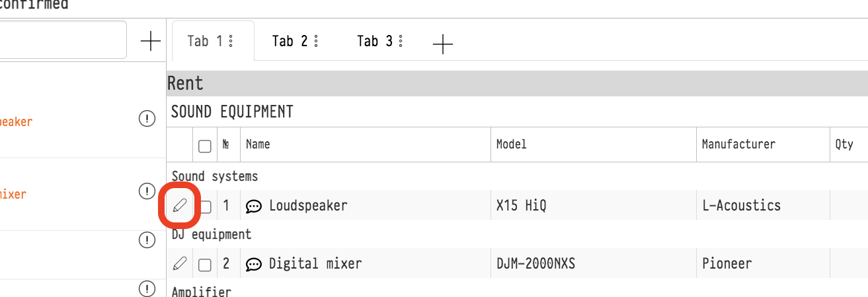Viewport: 868px width, 297px height.
Task: Click the Manufacturer column header
Action: click(x=738, y=145)
